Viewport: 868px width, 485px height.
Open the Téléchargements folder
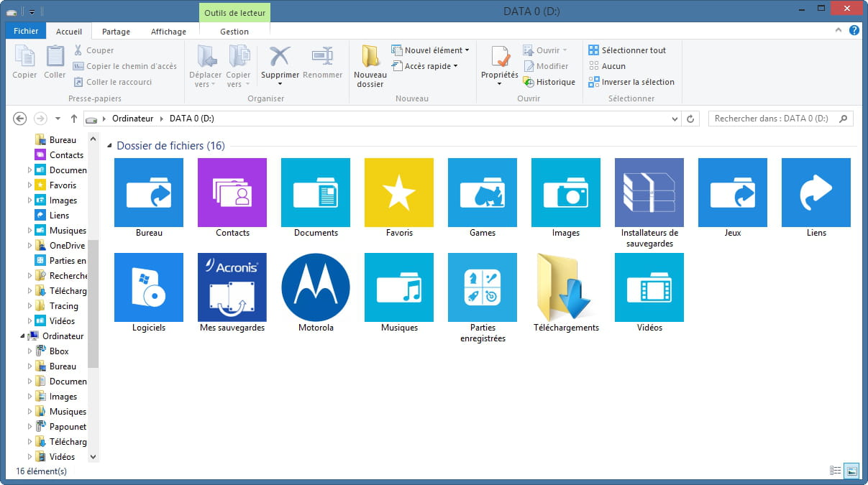pyautogui.click(x=565, y=287)
